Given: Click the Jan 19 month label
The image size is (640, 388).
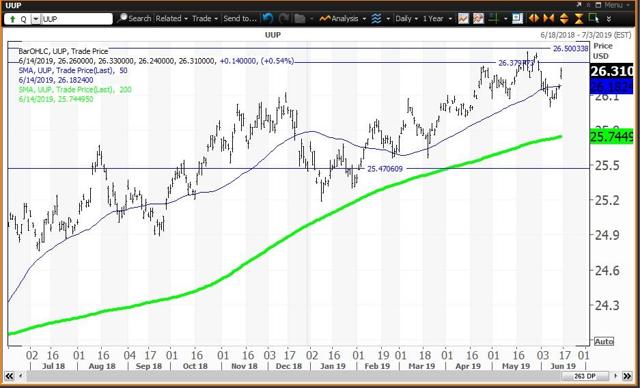Looking at the screenshot, I should (x=333, y=366).
